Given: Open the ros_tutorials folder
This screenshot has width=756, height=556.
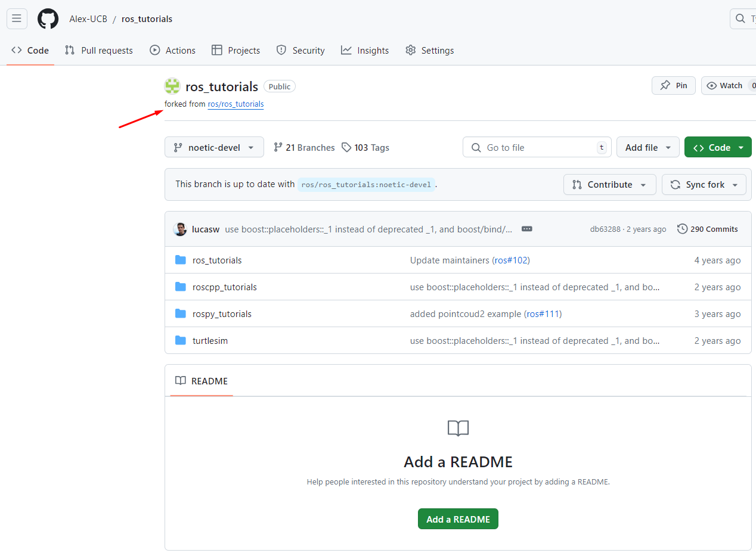Looking at the screenshot, I should [217, 260].
